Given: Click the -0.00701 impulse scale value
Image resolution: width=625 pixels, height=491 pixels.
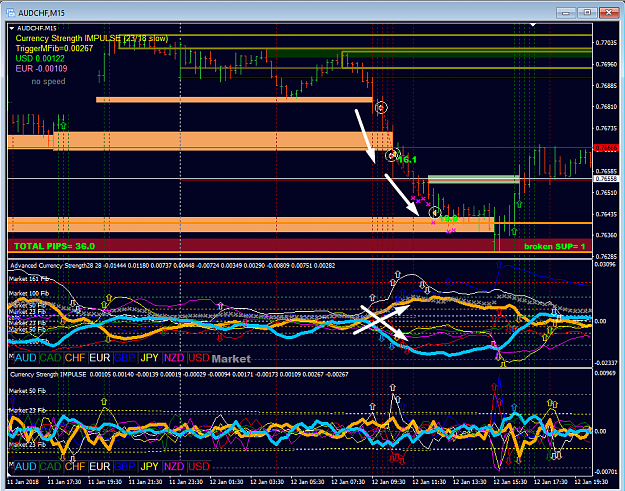Looking at the screenshot, I should (606, 472).
